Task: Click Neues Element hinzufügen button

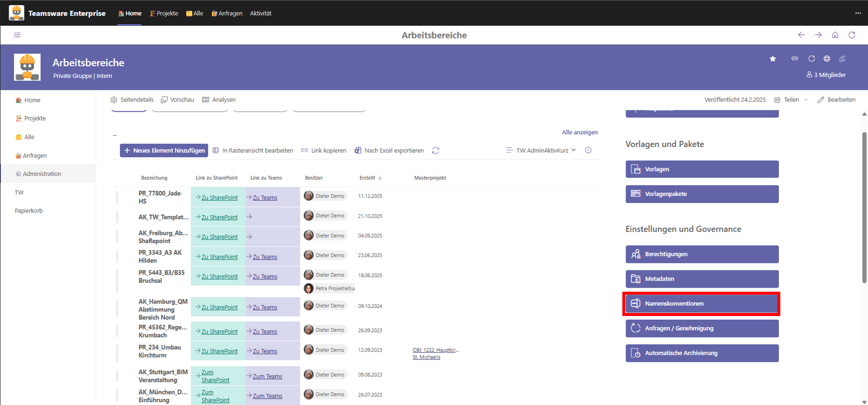Action: (164, 151)
